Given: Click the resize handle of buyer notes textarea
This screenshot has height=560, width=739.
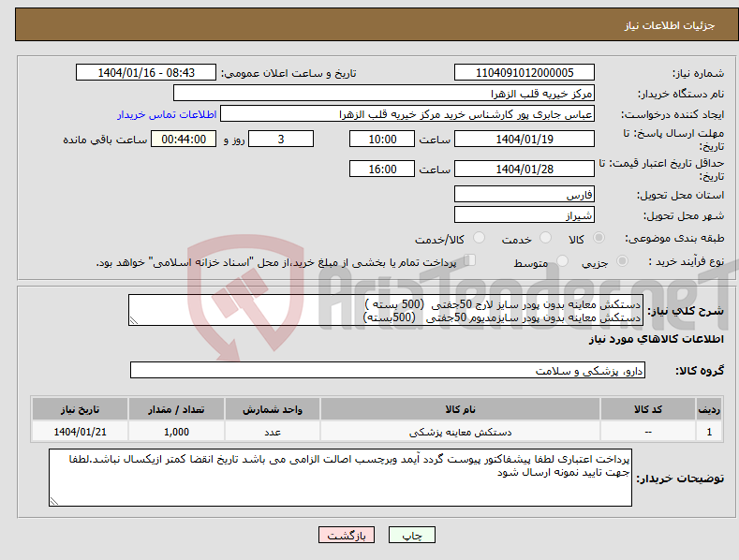Looking at the screenshot, I should 54,501.
